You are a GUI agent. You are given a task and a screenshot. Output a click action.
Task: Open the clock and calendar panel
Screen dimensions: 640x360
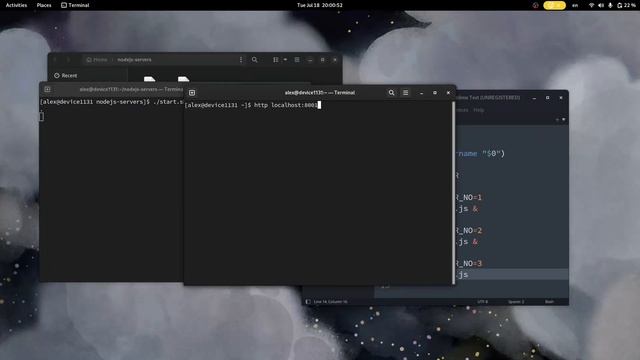click(320, 5)
